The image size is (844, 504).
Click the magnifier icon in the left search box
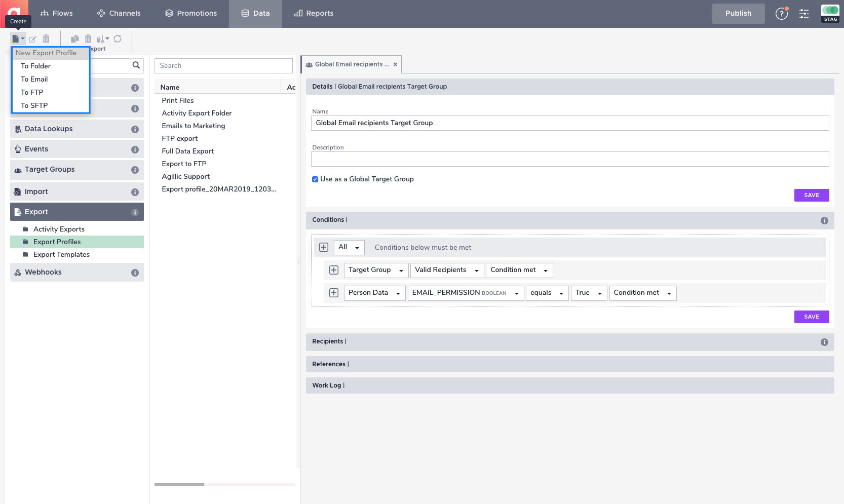point(136,65)
